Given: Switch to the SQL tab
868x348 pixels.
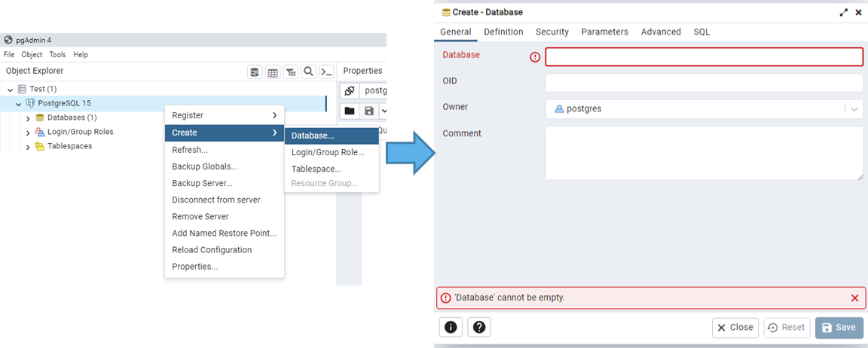Looking at the screenshot, I should [701, 32].
